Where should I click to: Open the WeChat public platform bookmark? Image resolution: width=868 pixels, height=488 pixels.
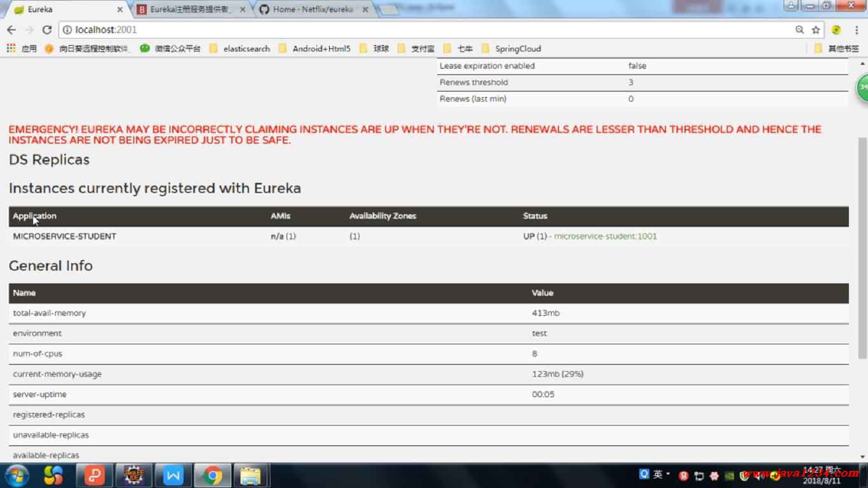[170, 48]
